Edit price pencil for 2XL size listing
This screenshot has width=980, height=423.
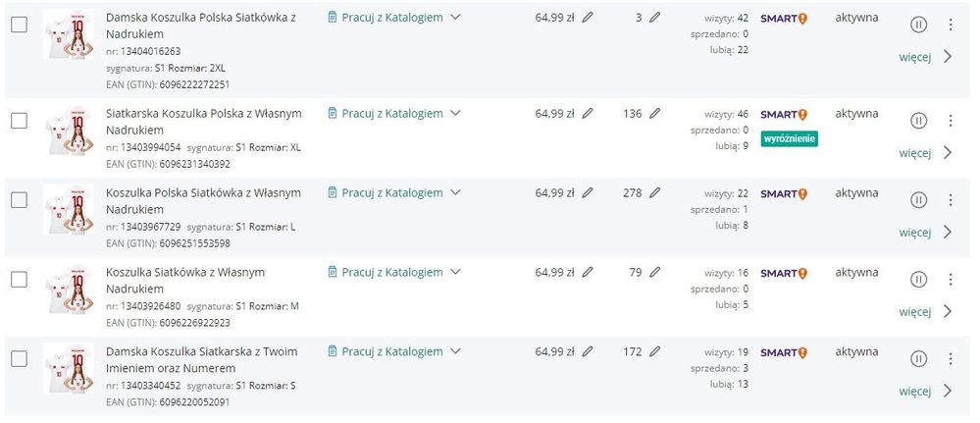point(588,18)
